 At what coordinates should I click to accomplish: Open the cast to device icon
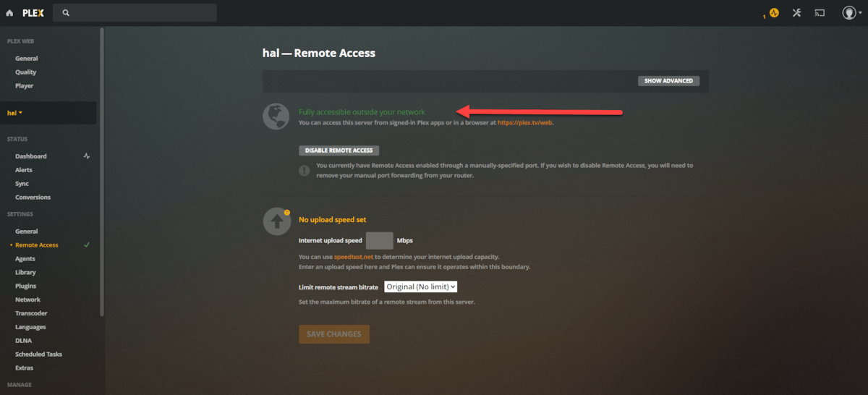(820, 13)
